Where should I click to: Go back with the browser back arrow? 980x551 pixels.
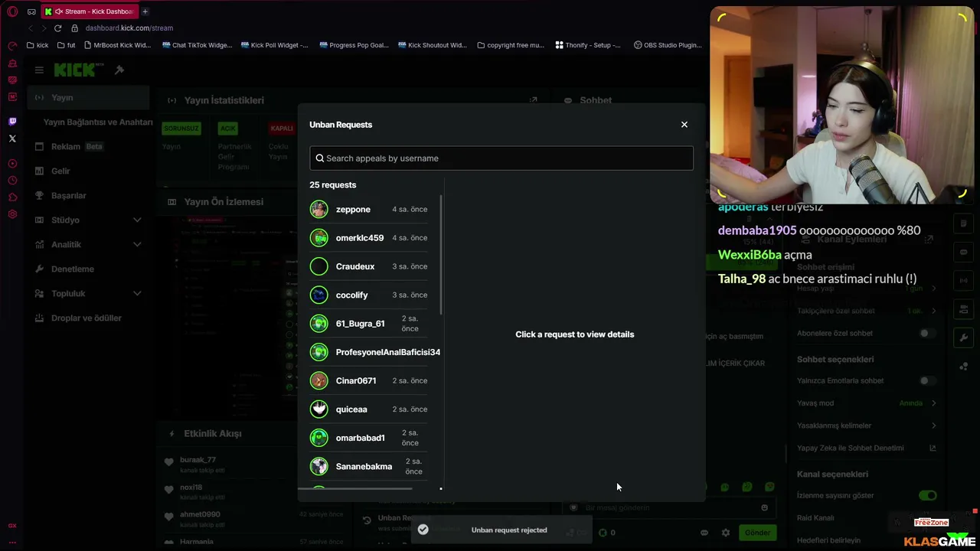click(31, 28)
